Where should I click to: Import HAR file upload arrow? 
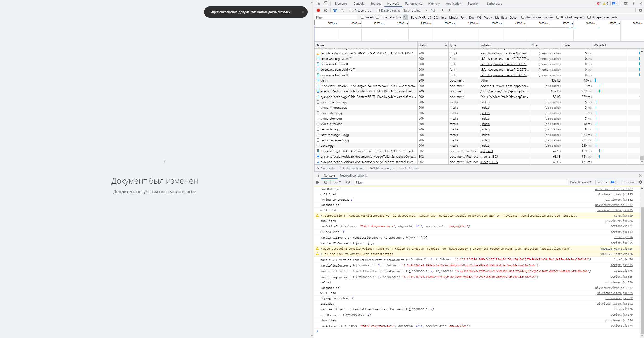click(442, 10)
